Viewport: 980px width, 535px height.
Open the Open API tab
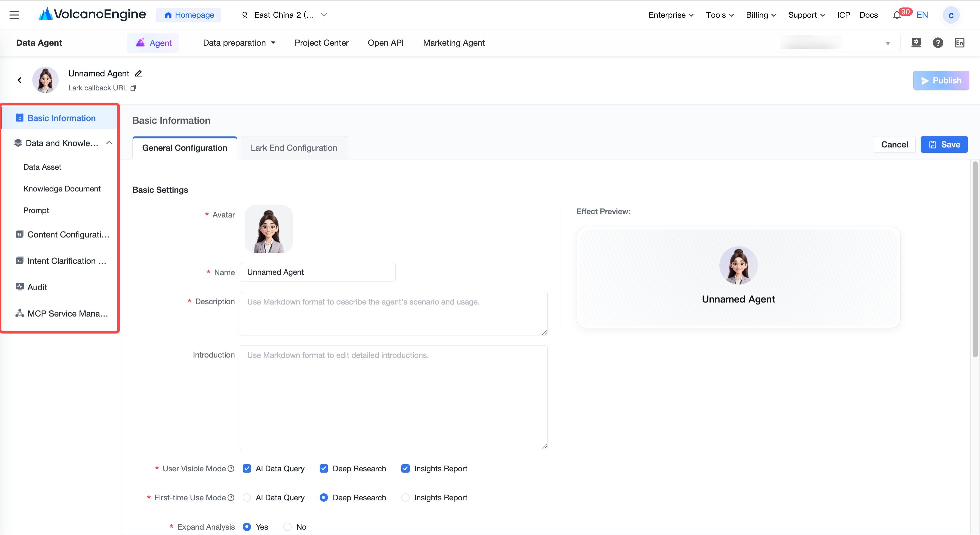(x=385, y=43)
